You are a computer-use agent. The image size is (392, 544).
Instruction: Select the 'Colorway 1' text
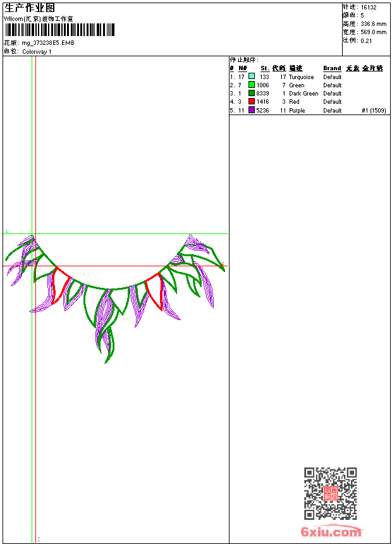click(x=37, y=52)
